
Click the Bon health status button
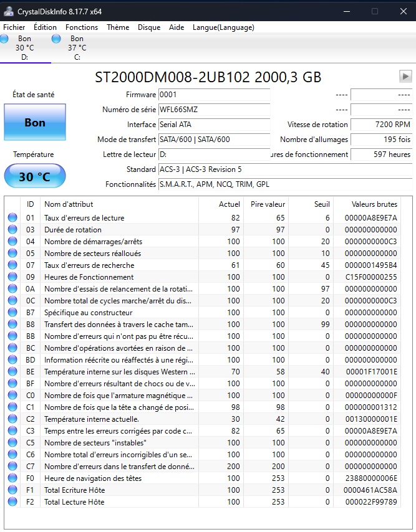(35, 122)
